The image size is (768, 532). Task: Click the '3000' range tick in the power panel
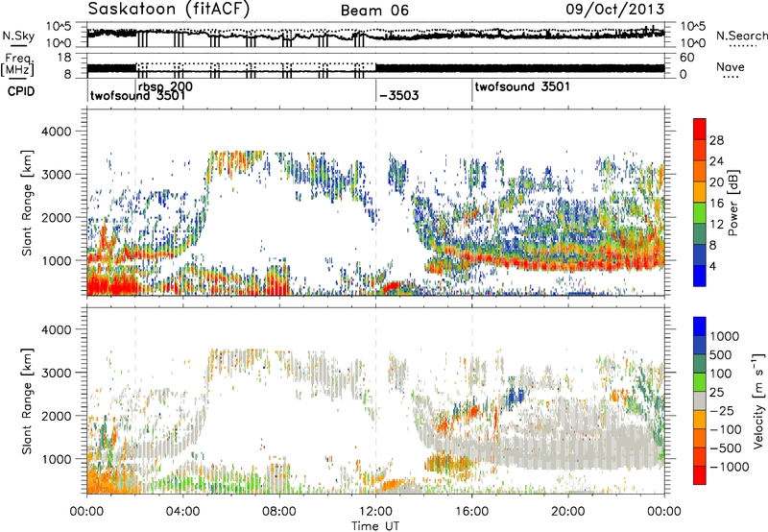point(57,175)
